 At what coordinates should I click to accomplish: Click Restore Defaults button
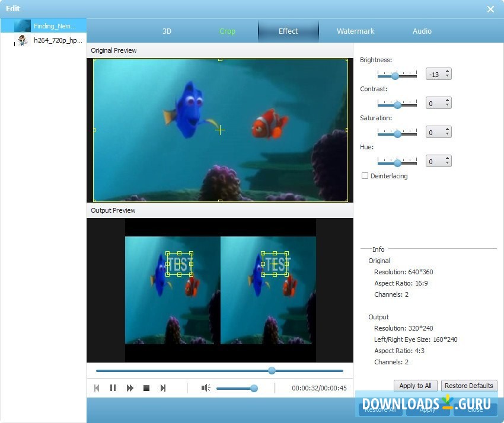[x=469, y=386]
